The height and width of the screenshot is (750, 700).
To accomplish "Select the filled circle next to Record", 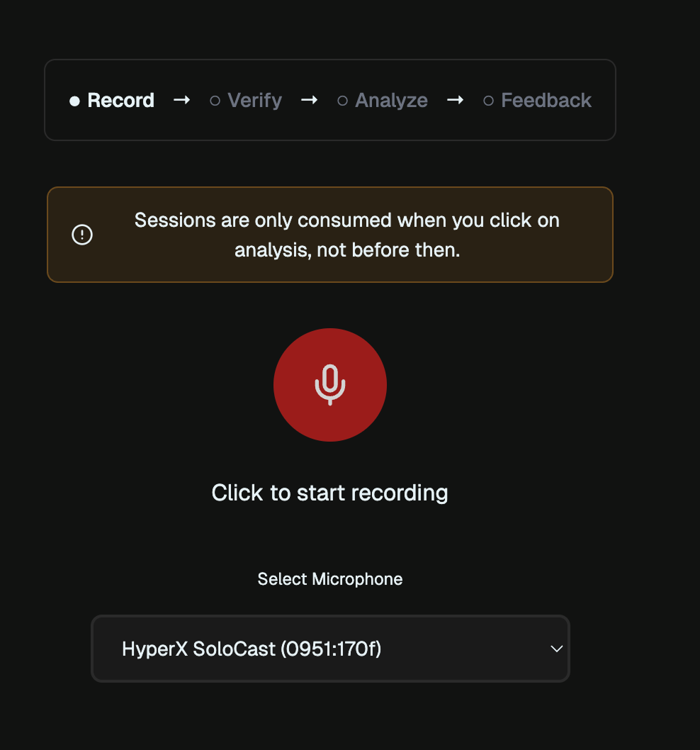I will click(x=74, y=101).
